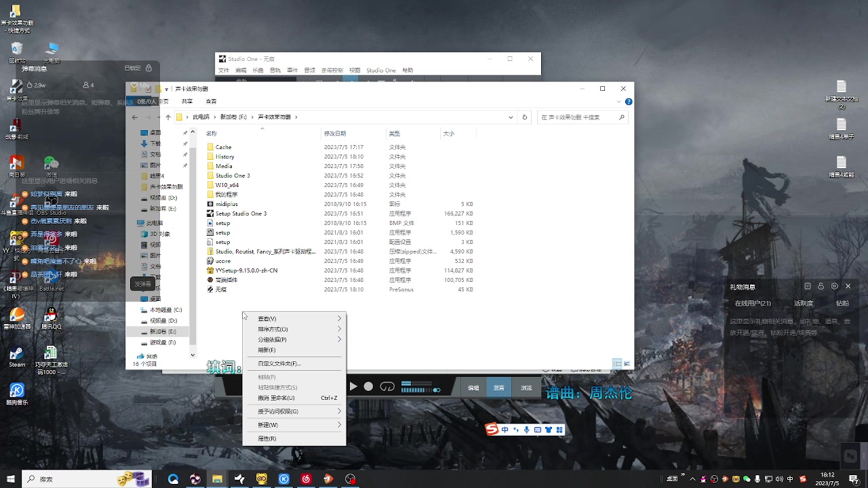Click 此电脑 in the address breadcrumb
The image size is (868, 488).
click(201, 117)
